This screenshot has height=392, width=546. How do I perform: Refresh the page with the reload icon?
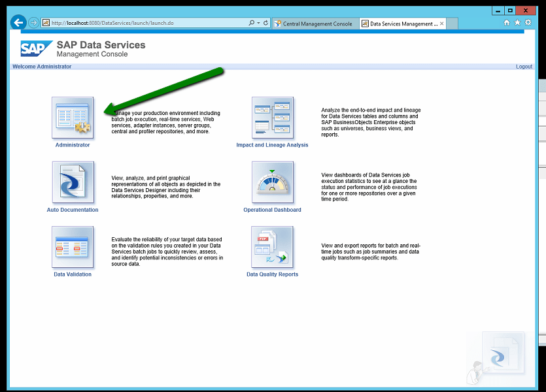(265, 23)
